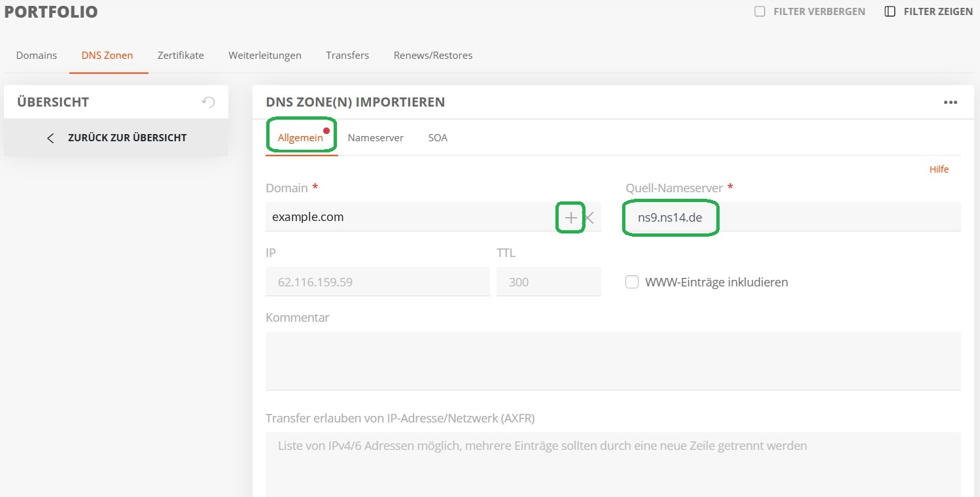Image resolution: width=980 pixels, height=497 pixels.
Task: Click the Filter zeigen label
Action: [x=938, y=12]
